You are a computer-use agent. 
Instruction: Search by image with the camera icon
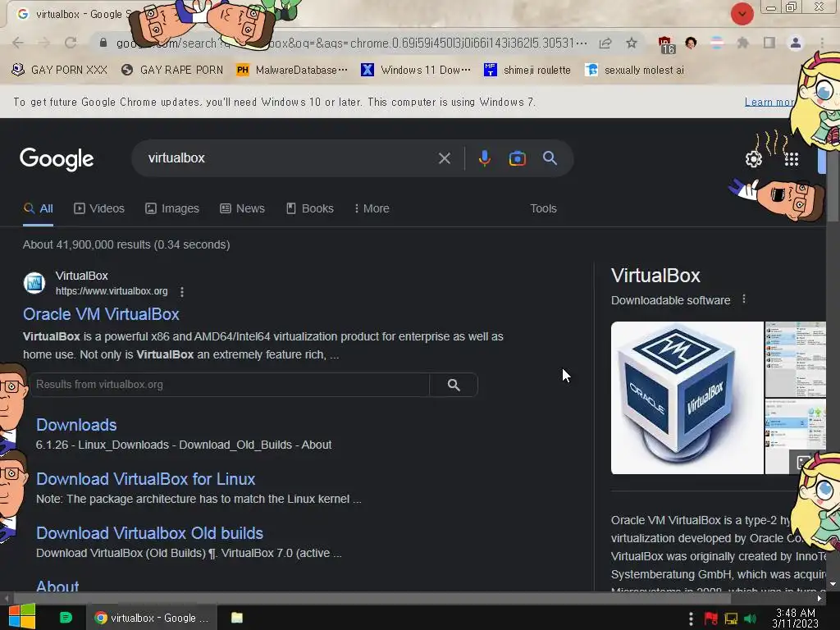coord(517,158)
